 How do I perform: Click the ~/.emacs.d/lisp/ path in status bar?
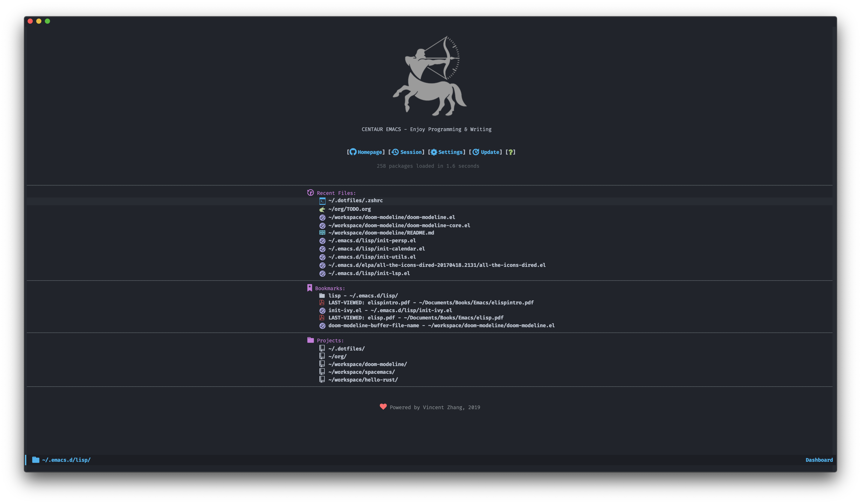[66, 460]
